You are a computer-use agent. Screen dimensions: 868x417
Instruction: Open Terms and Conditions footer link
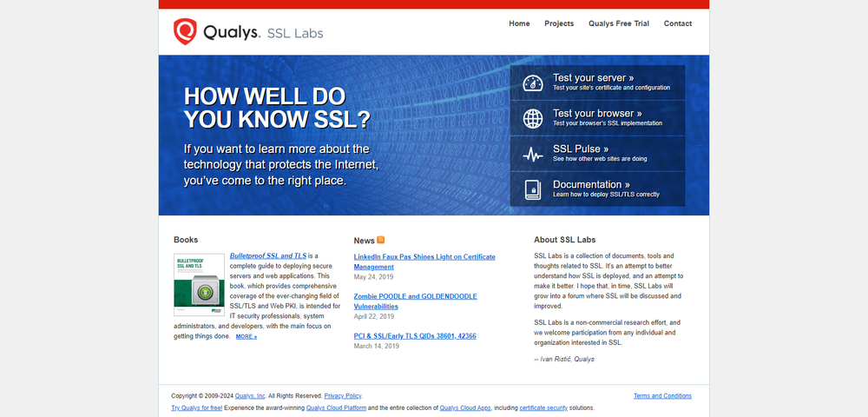pyautogui.click(x=662, y=396)
